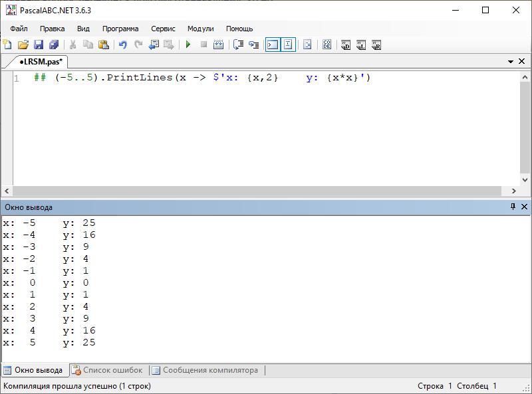This screenshot has height=394, width=532.
Task: Click the editor horizontal scrollbar track
Action: pos(257,191)
